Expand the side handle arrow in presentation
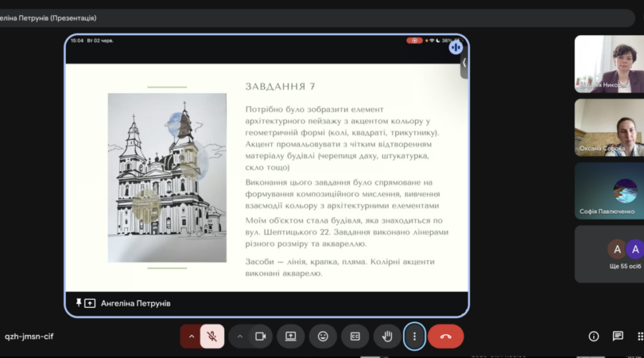Screen dimensions: 644x358 pos(464,62)
